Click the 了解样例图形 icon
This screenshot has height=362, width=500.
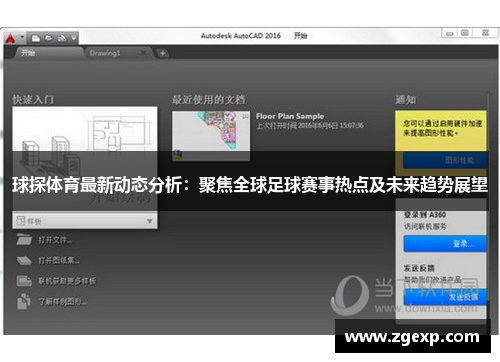point(24,301)
